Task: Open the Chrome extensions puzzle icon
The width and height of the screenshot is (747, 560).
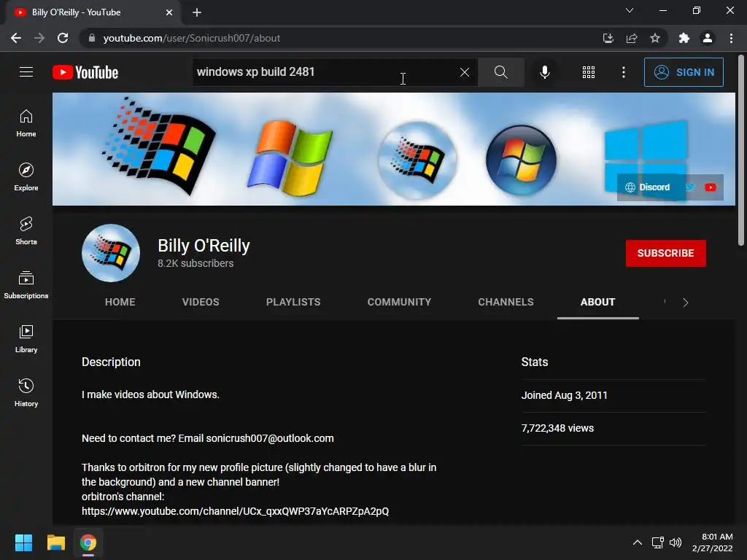Action: click(684, 38)
